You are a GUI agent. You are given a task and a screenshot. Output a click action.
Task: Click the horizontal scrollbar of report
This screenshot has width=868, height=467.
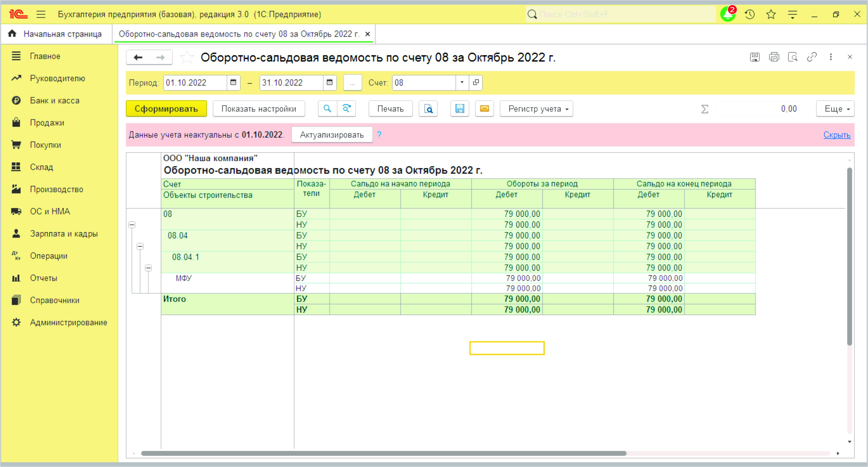tap(384, 453)
